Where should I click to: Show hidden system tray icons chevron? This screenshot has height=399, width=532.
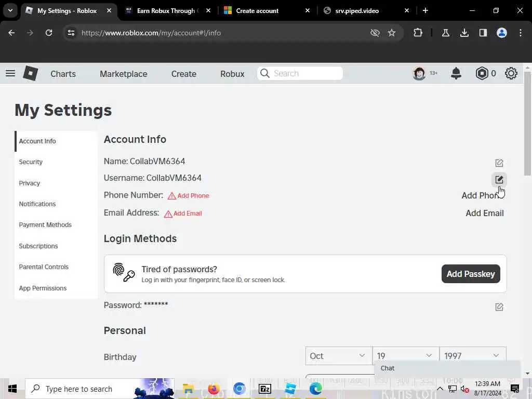coord(440,389)
